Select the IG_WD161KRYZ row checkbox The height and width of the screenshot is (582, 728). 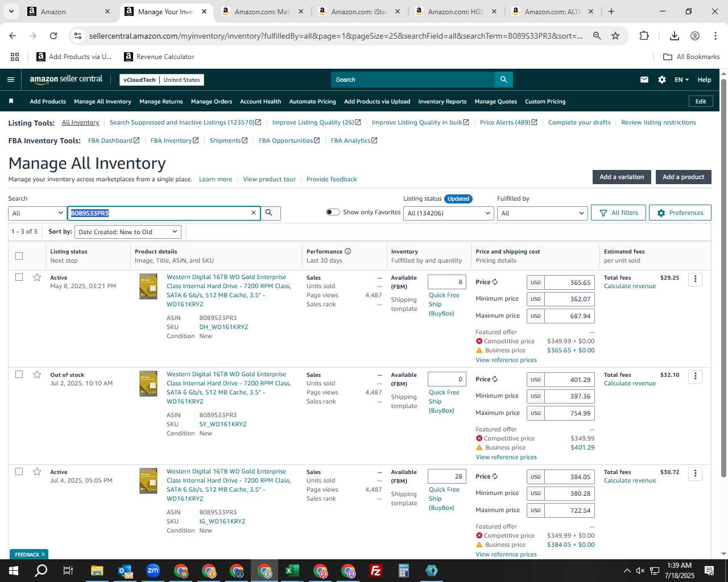coord(19,472)
